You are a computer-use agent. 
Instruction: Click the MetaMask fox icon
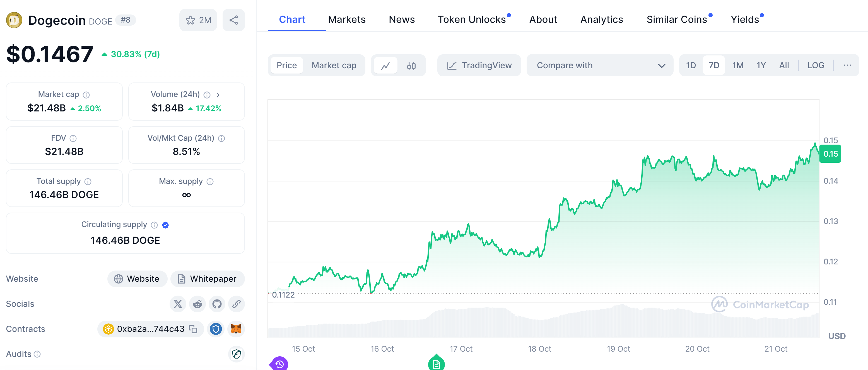[236, 329]
